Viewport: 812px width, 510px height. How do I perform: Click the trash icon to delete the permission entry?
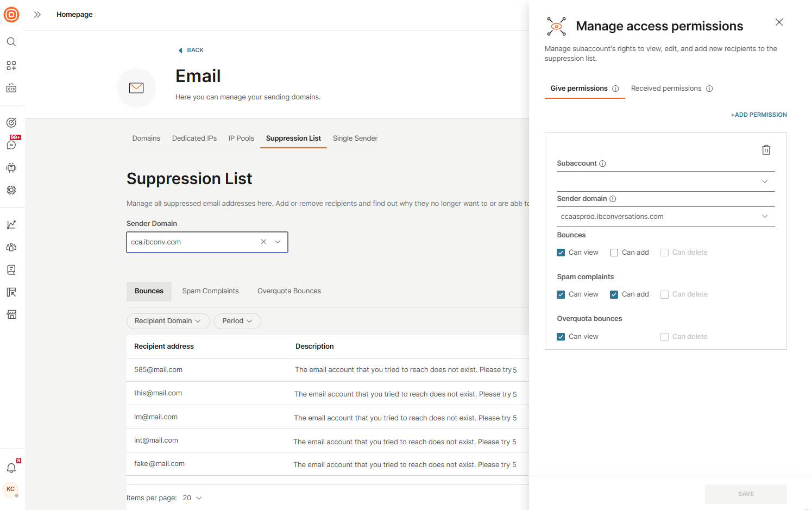(x=766, y=149)
